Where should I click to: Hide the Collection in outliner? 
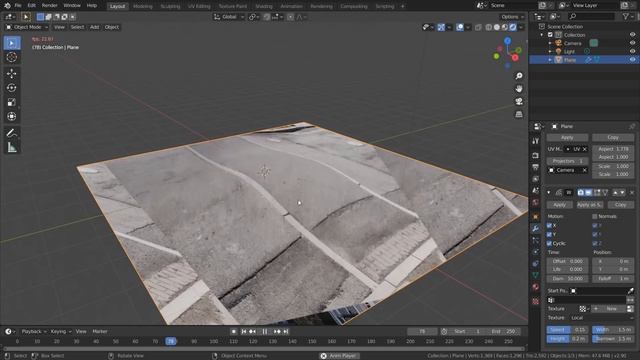[x=633, y=35]
